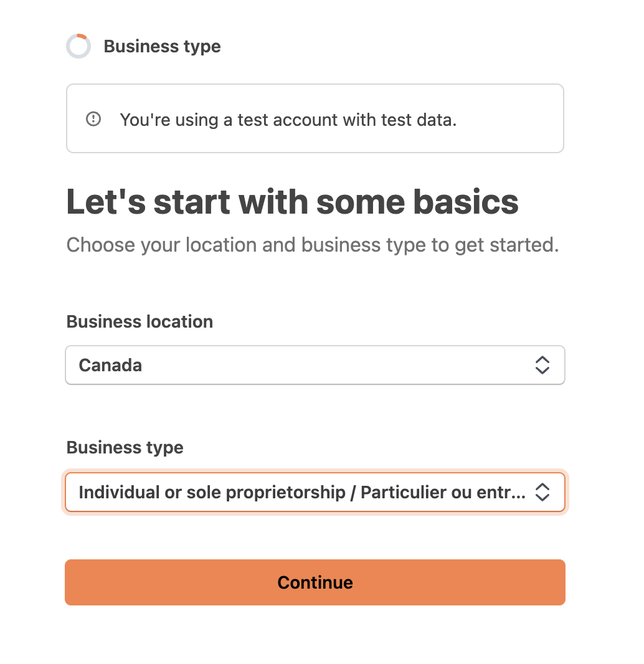Click the test account notice text
The width and height of the screenshot is (644, 664).
coord(288,120)
